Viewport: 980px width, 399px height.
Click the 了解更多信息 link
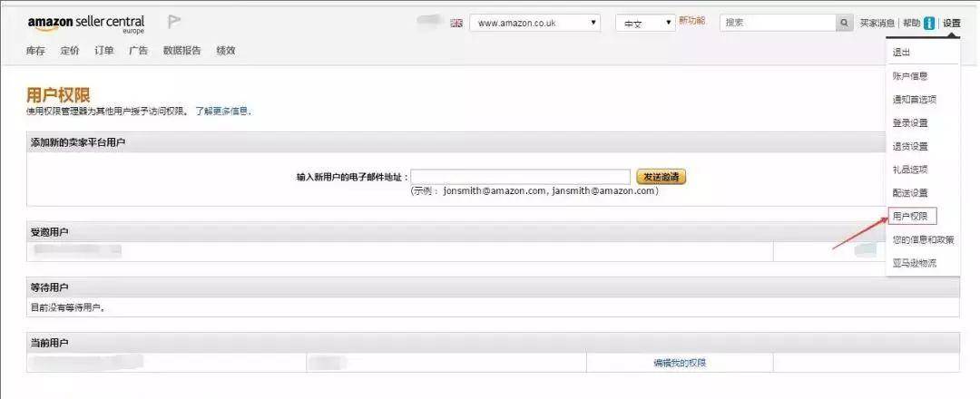coord(222,112)
